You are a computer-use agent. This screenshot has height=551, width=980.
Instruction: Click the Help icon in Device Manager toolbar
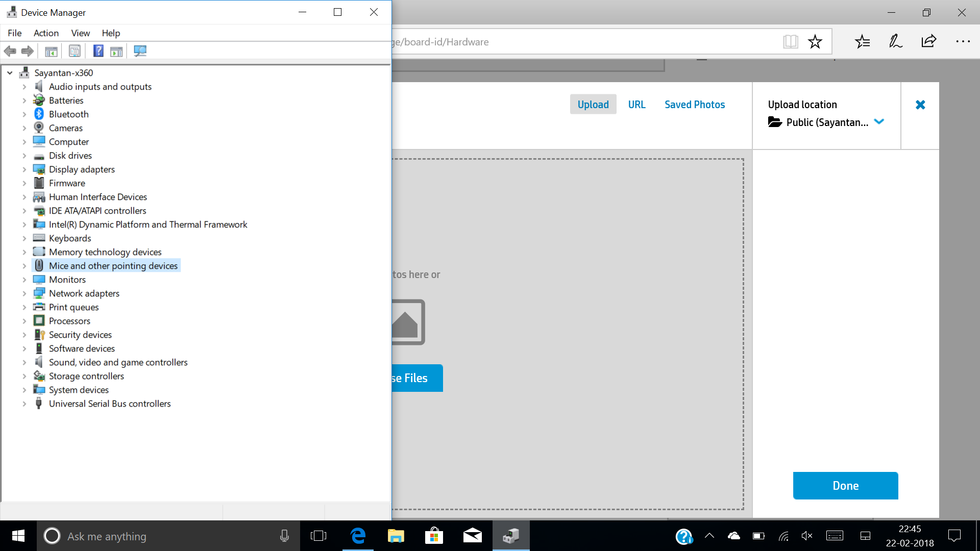click(x=97, y=51)
